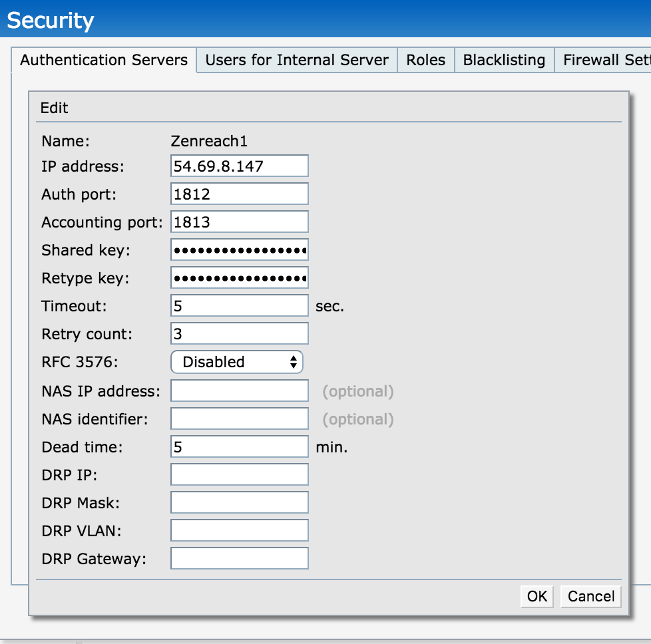Click the IP address input field

[239, 166]
